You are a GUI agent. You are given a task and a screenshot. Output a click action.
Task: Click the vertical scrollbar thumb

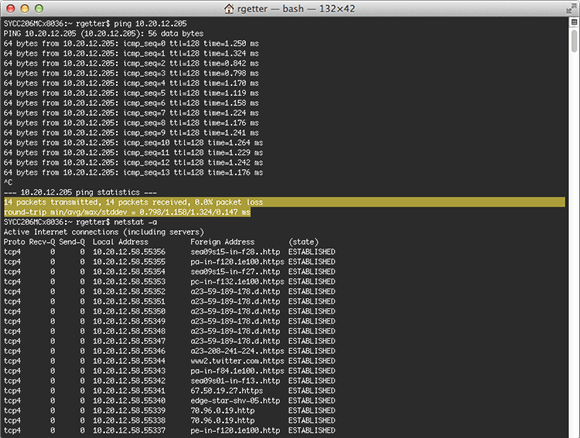tap(574, 41)
